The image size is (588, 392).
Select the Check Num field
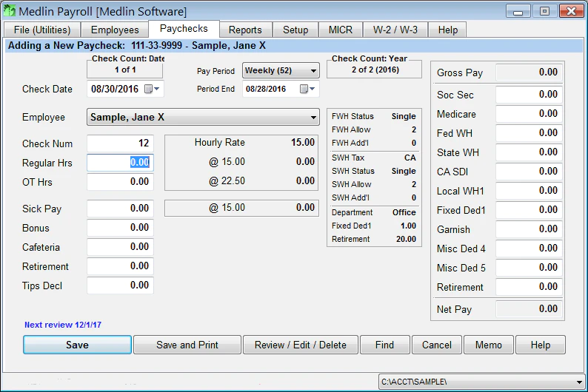(x=121, y=143)
